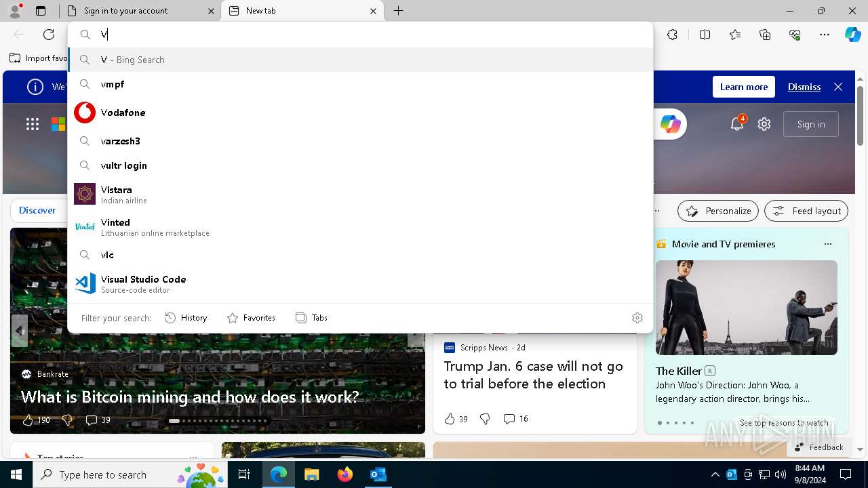868x488 pixels.
Task: Select the New tab browser tab
Action: click(302, 11)
